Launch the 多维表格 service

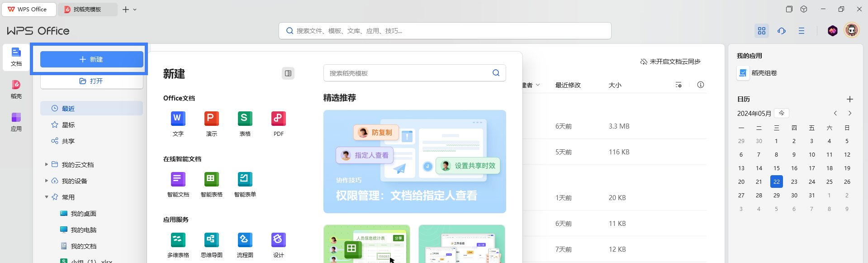pos(178,245)
